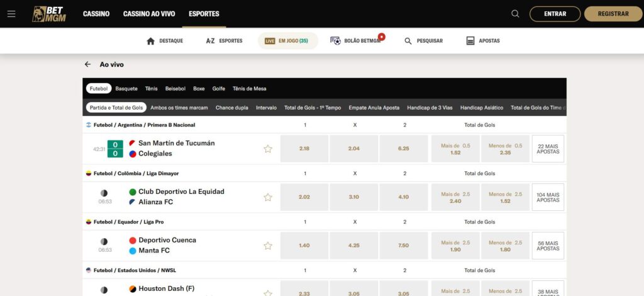Bet draw at 2.04 in San Martín match
The image size is (644, 296).
click(353, 149)
